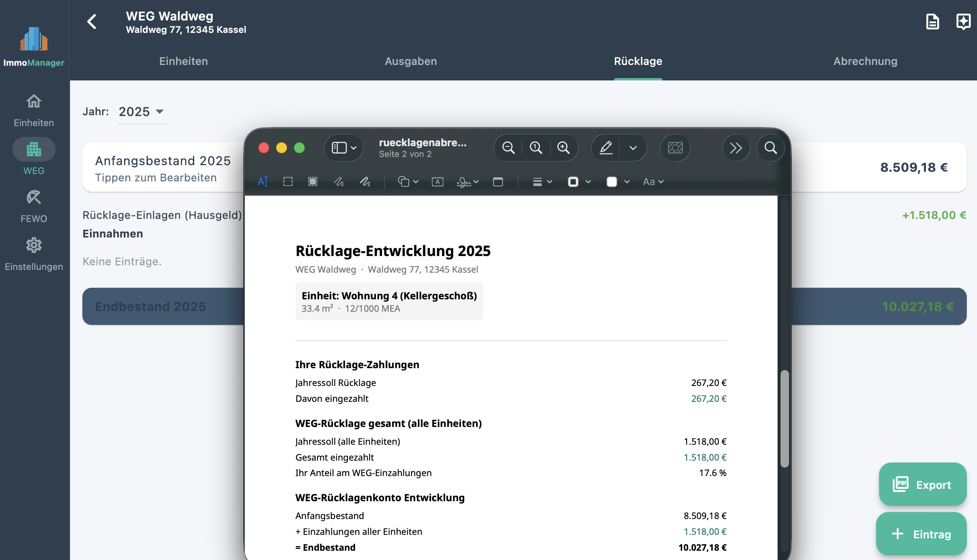Open the sidebar view menu in Preview
This screenshot has width=977, height=560.
343,148
